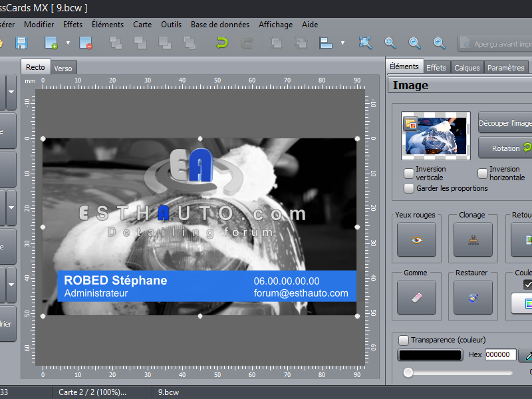
Task: Click the zoom to fit icon
Action: tap(365, 43)
